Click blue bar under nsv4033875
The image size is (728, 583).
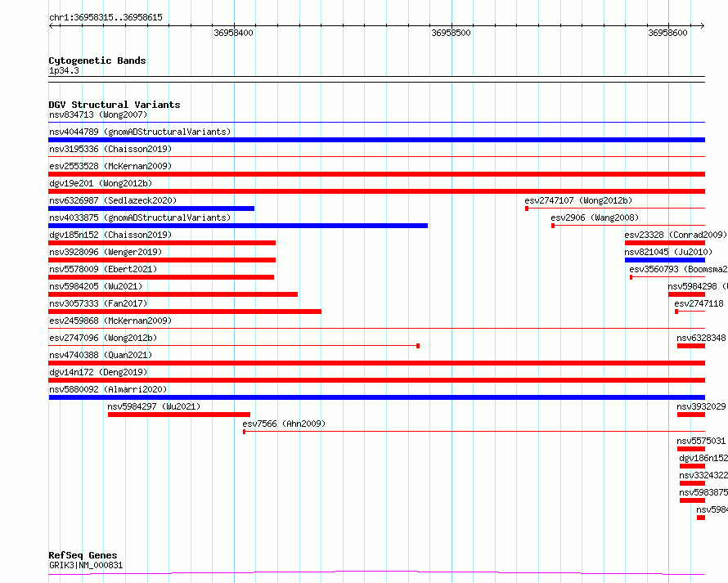click(x=238, y=226)
